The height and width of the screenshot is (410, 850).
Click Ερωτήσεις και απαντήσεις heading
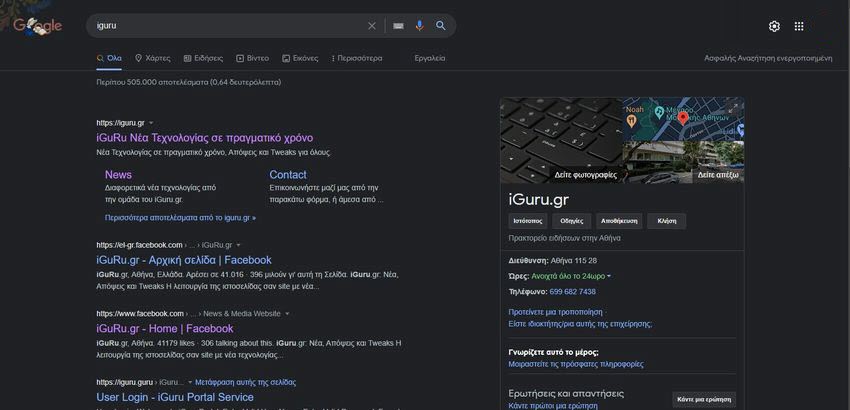tap(566, 394)
